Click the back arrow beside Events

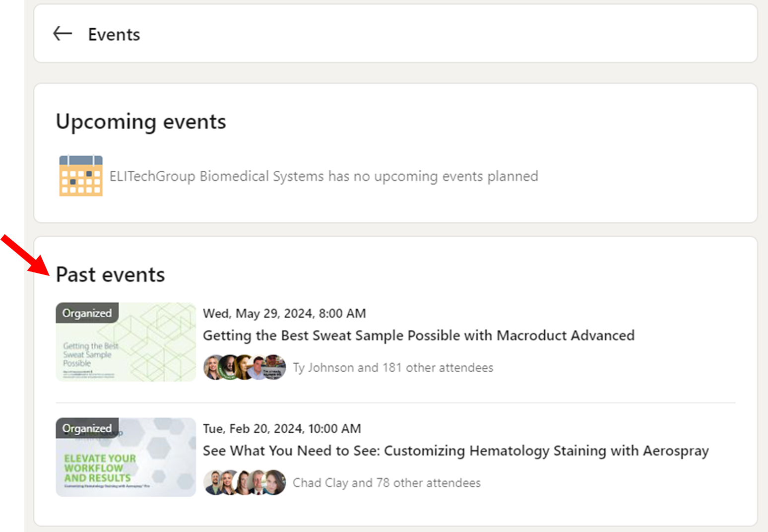pyautogui.click(x=63, y=34)
